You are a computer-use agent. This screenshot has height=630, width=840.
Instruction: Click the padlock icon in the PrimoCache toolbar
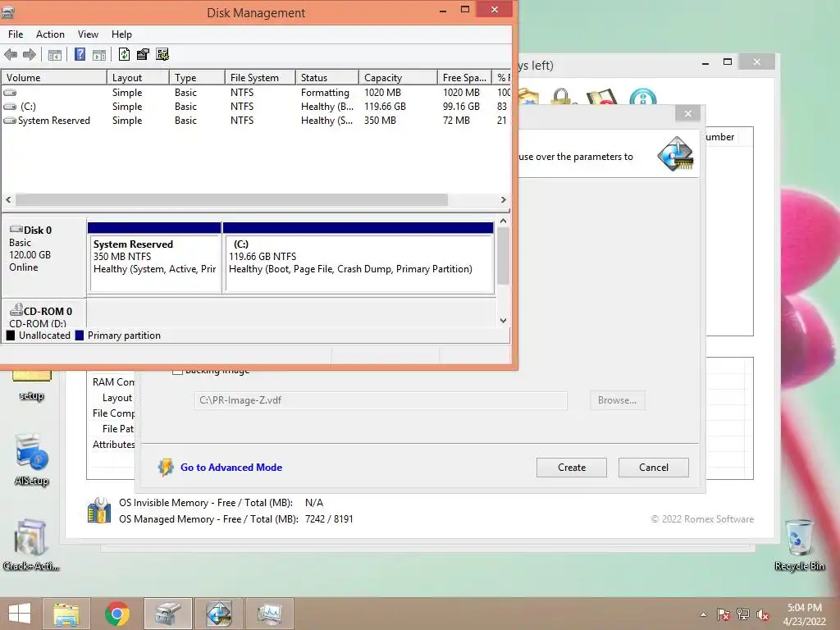coord(562,97)
